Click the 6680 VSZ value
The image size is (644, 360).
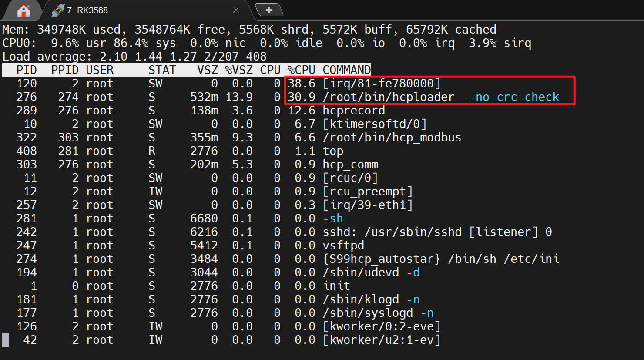204,219
